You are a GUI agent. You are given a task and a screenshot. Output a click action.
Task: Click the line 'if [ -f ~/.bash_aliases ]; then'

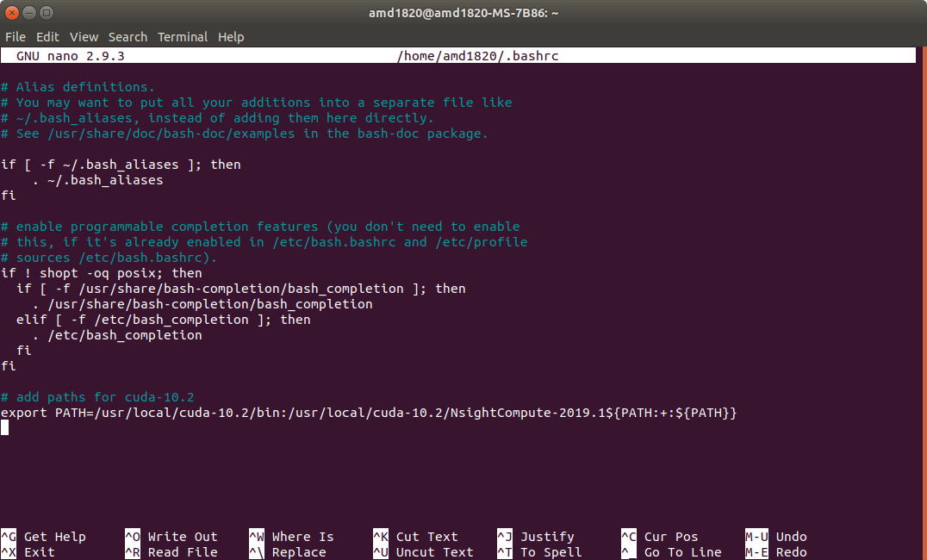tap(121, 165)
